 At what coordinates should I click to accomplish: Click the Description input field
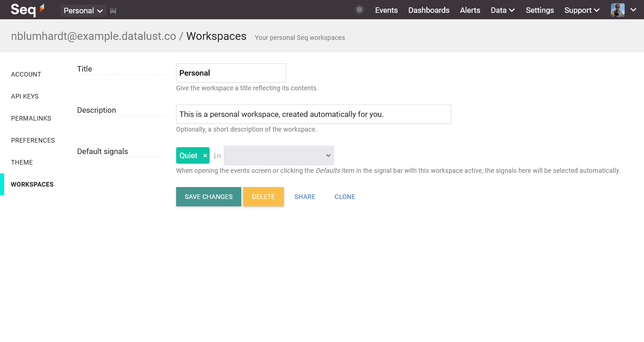[x=314, y=114]
